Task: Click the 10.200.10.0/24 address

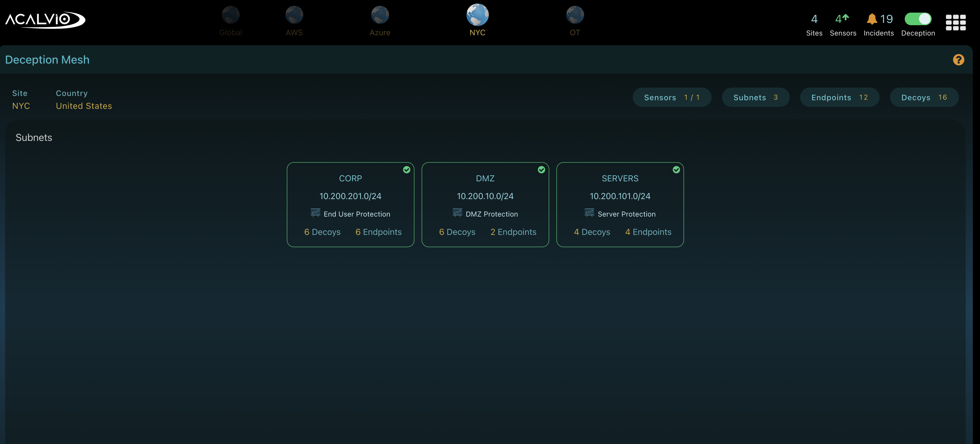Action: (485, 196)
